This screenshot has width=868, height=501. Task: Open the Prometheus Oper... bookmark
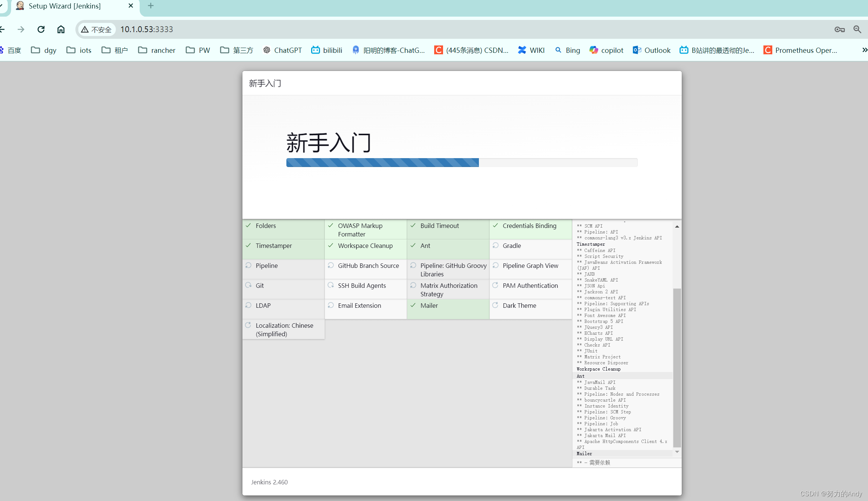(x=801, y=50)
